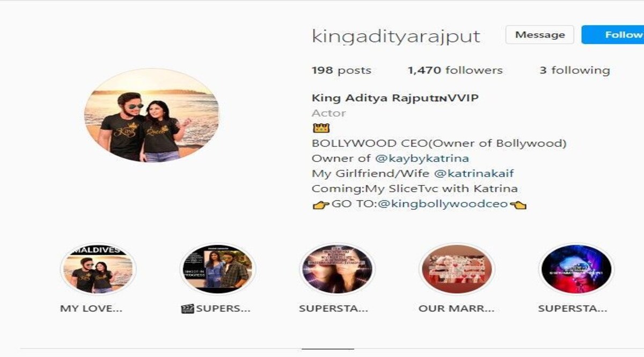Click the Message button

[x=540, y=35]
